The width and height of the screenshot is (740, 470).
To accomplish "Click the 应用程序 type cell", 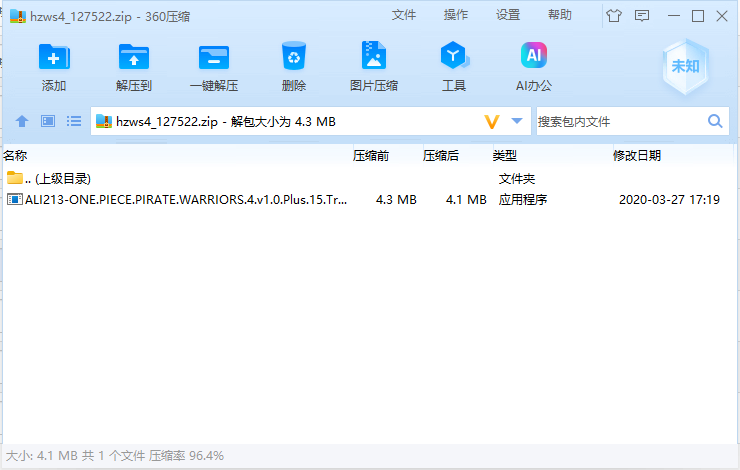I will [523, 200].
